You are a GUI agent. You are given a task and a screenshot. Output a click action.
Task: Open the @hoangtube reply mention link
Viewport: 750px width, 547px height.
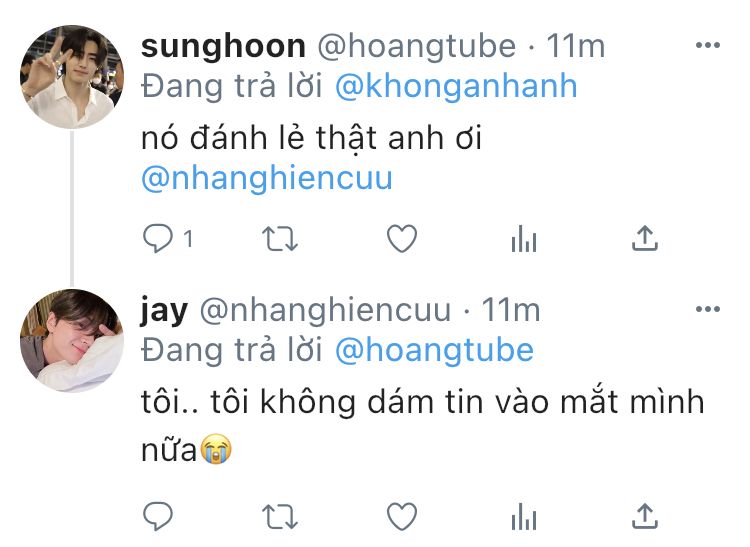click(x=434, y=350)
